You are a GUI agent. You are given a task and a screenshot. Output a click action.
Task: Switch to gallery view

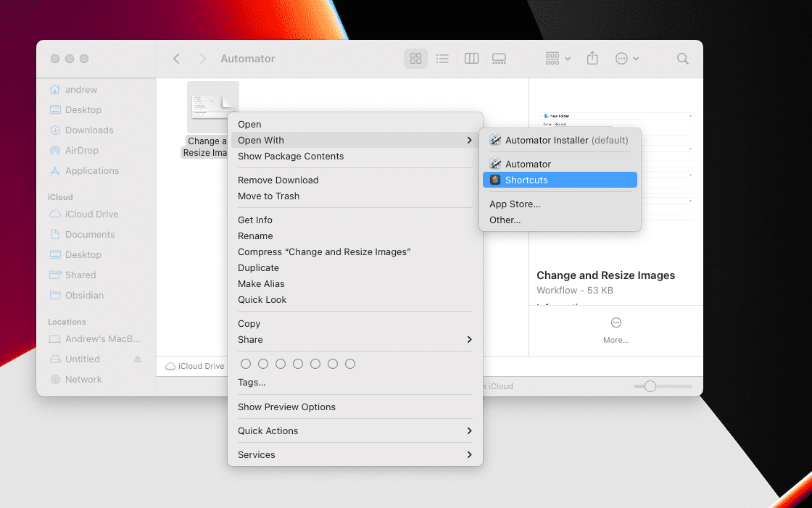(499, 59)
